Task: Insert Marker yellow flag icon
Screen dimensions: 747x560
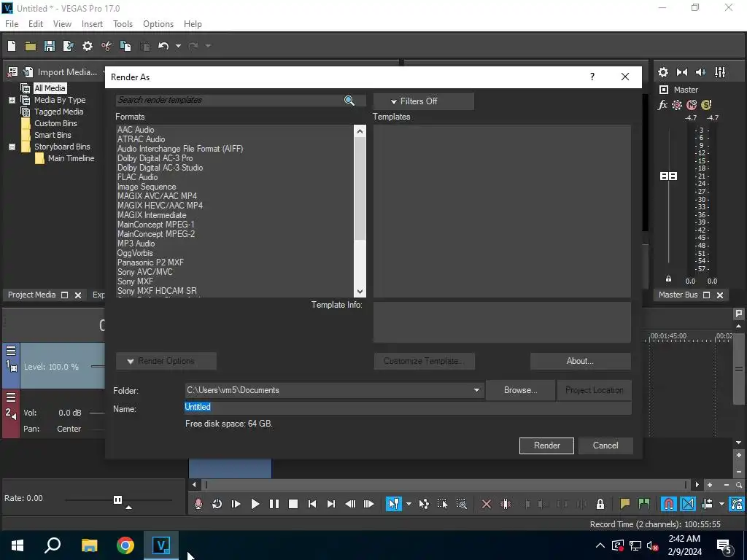Action: click(624, 504)
